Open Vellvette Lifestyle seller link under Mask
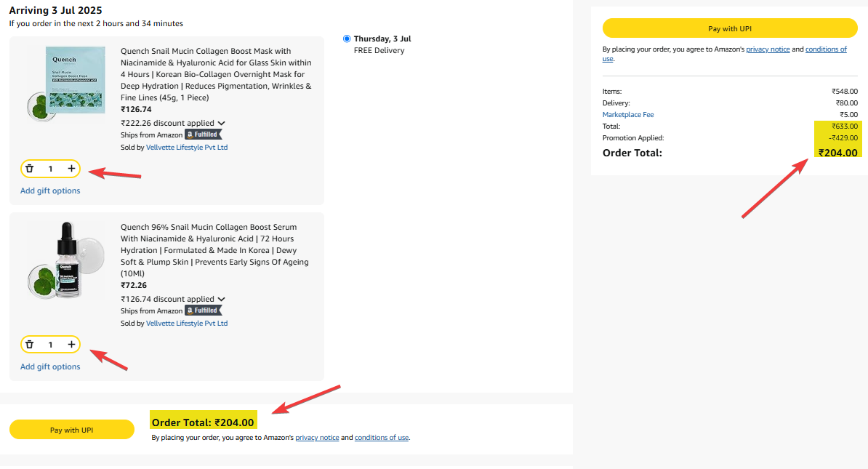868x469 pixels. click(187, 148)
